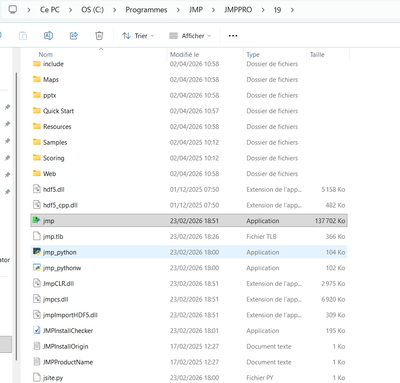
Task: Open the Trier sort dropdown
Action: 138,36
